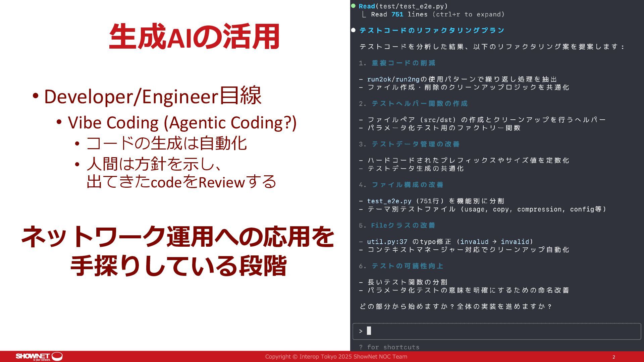Image resolution: width=644 pixels, height=362 pixels.
Task: Click the white bullet before refactoring plan heading
Action: tap(353, 30)
